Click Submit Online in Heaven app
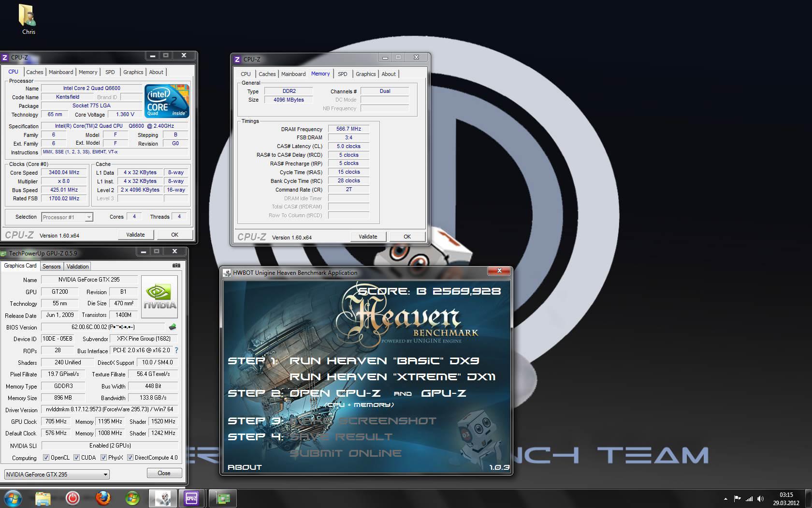 pyautogui.click(x=346, y=453)
